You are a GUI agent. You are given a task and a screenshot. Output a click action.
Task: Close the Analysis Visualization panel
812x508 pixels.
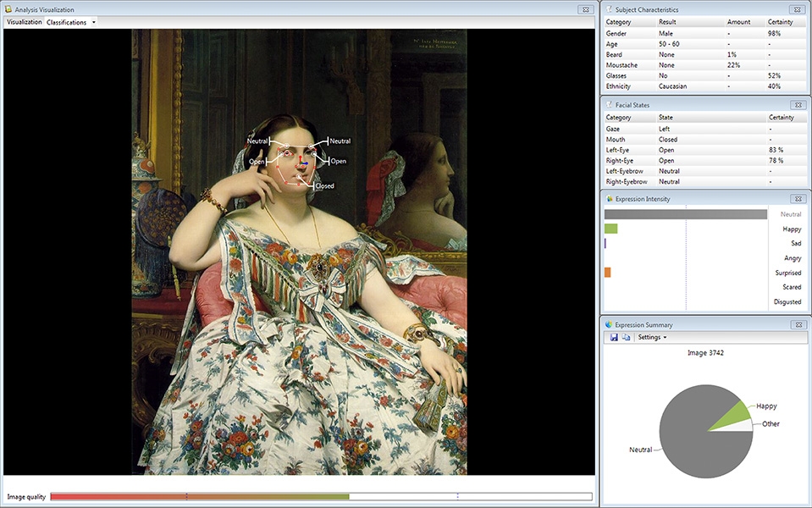pos(586,9)
